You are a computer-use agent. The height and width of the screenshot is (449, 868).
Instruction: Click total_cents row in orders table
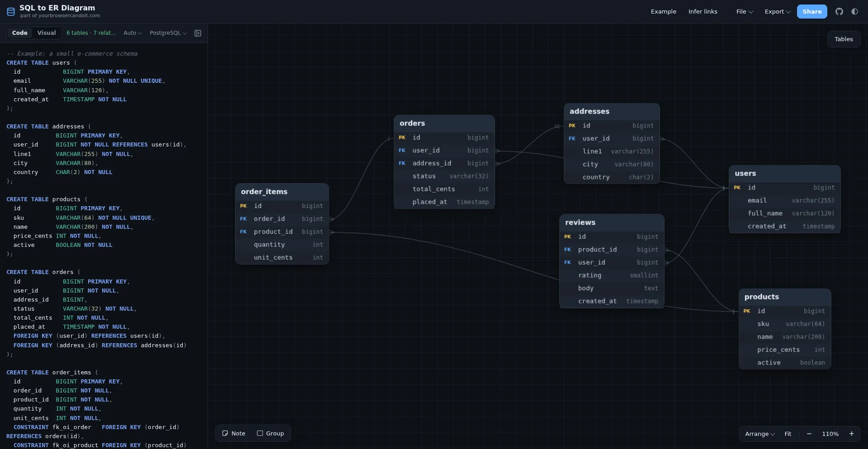click(444, 189)
